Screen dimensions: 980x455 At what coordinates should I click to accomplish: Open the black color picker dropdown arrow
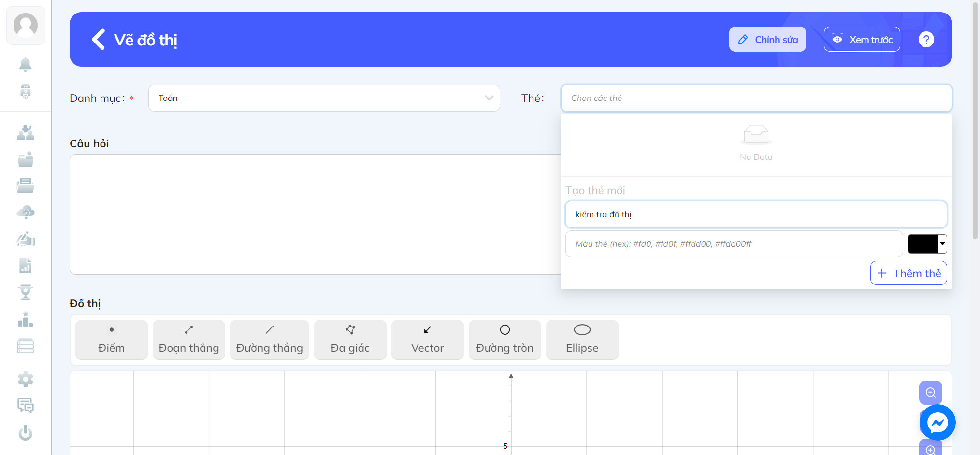point(942,244)
